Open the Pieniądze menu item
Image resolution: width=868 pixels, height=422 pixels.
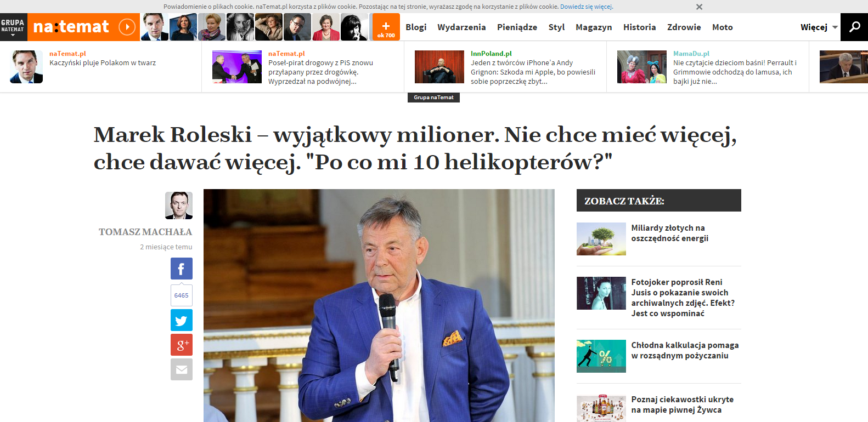517,27
